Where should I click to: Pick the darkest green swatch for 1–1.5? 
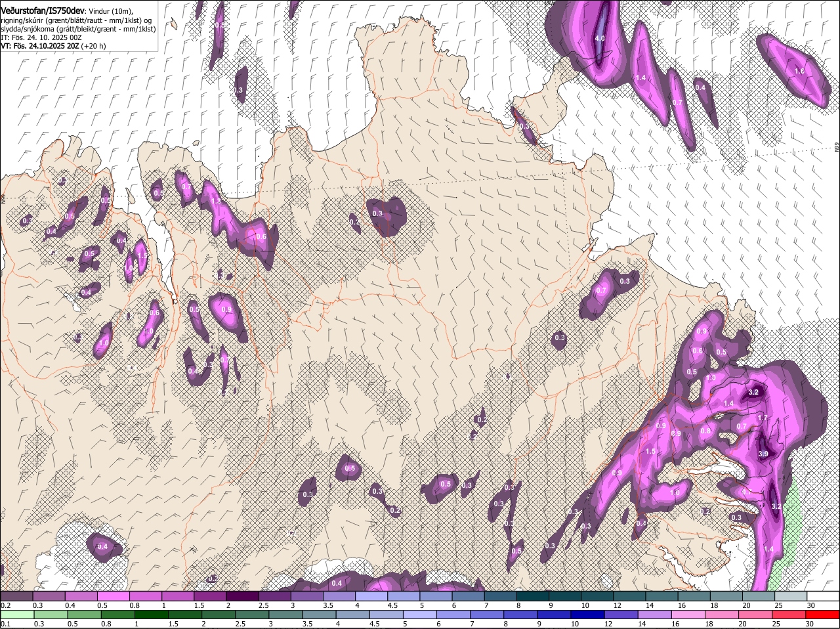tap(152, 615)
